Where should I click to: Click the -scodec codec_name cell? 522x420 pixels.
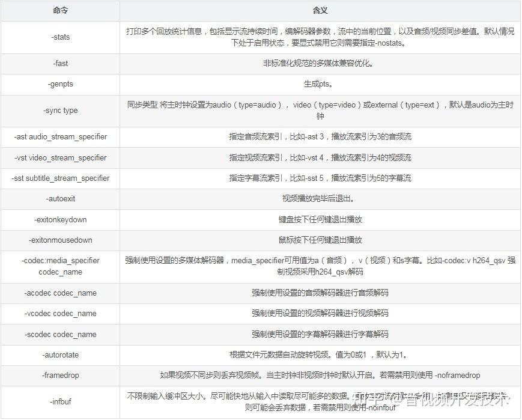(60, 335)
